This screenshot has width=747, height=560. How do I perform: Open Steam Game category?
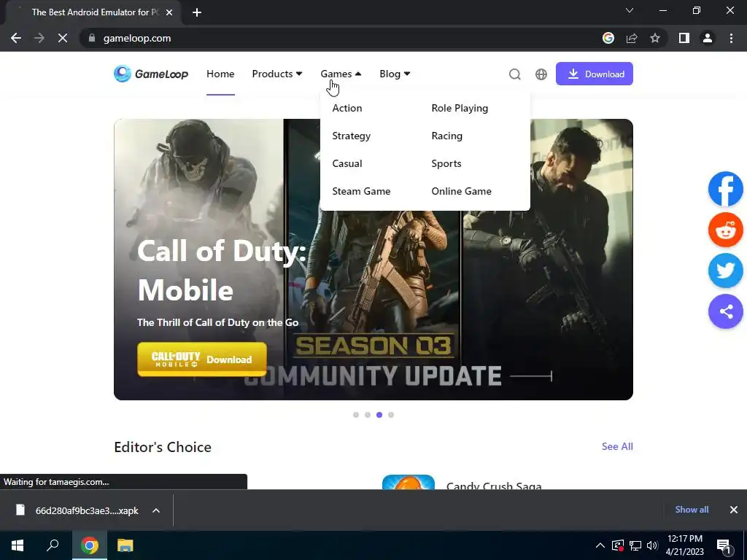(361, 191)
